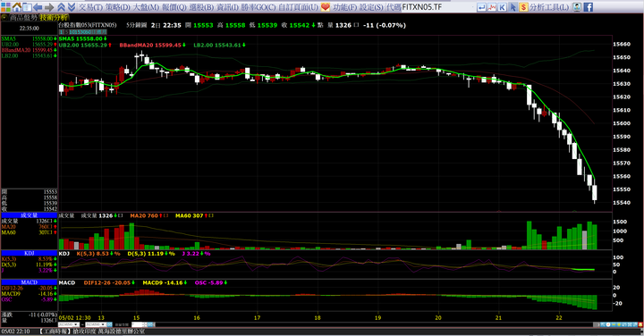Expand the round arrow beside 商品盤勢 tab
644x336 pixels.
(x=4, y=18)
